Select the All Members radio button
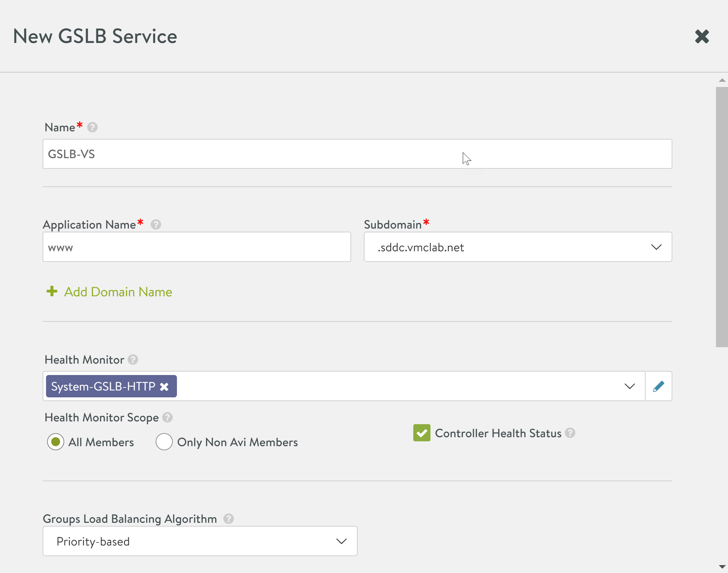Viewport: 728px width, 573px height. (56, 442)
